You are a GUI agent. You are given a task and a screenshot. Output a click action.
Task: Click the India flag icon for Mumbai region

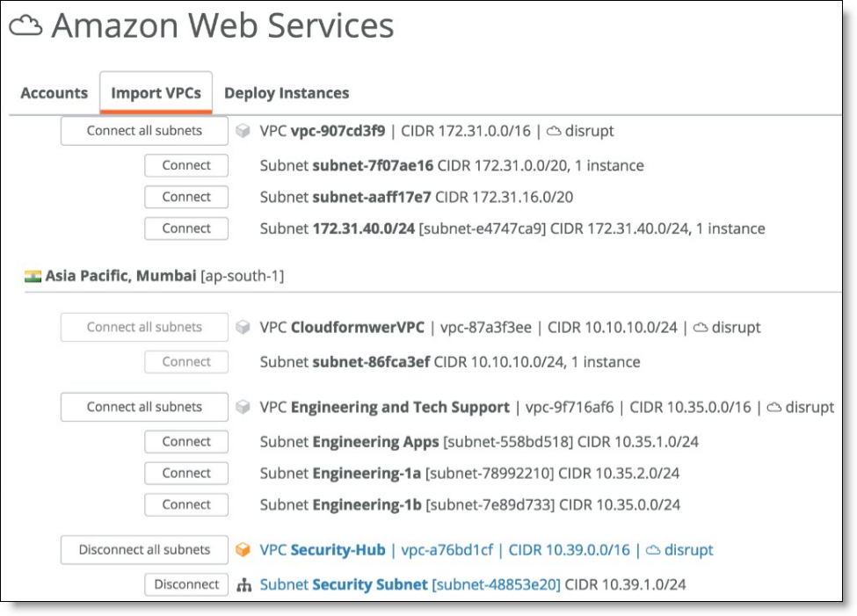[33, 276]
